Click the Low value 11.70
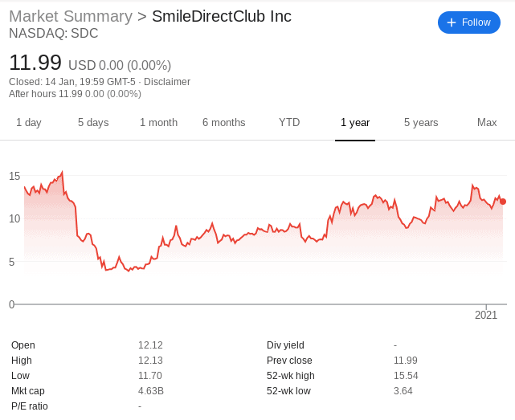Viewport: 515px width, 420px height. click(150, 376)
